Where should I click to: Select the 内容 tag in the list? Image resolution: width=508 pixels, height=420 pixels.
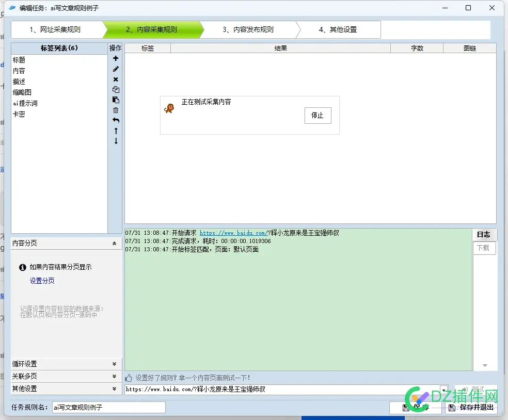pos(59,71)
